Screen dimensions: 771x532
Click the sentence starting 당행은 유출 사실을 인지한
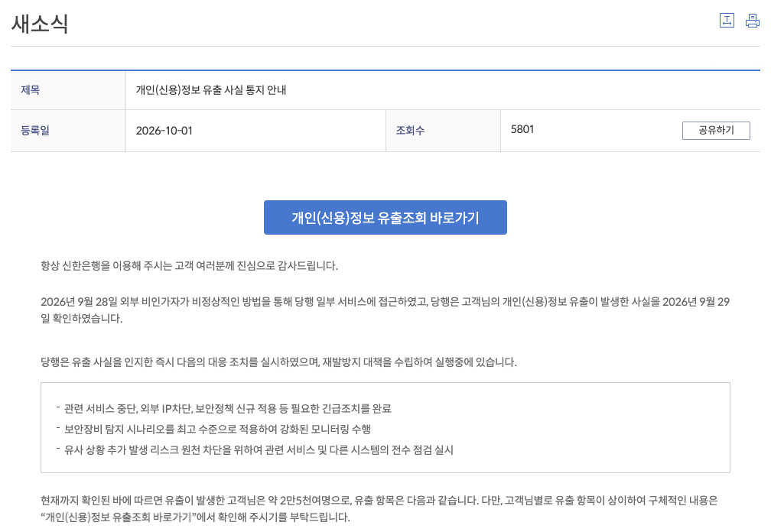278,362
